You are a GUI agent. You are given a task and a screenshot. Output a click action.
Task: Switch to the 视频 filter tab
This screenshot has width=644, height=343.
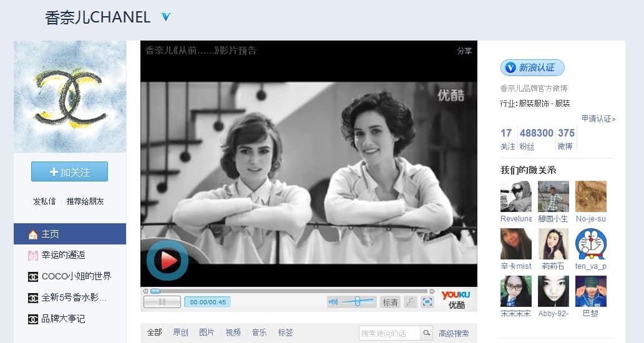point(233,332)
